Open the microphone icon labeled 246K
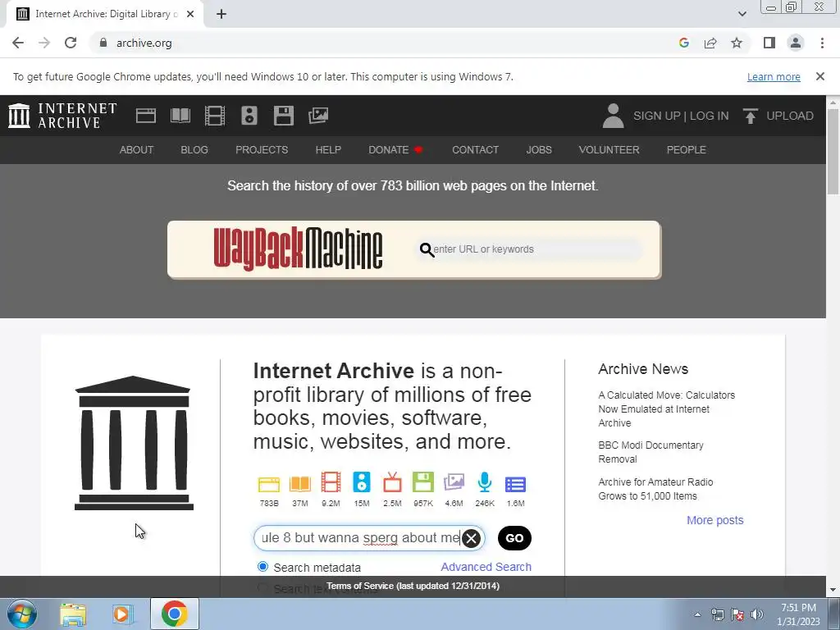 (485, 482)
